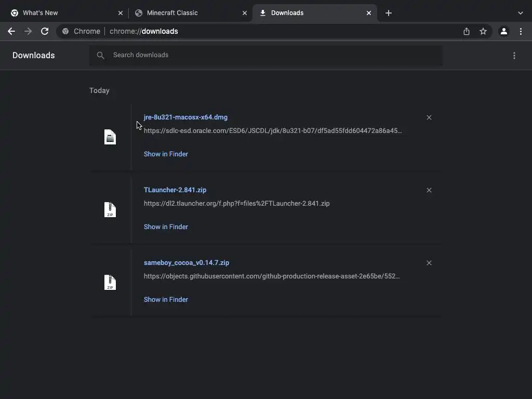Remove jre-8u321-macosx-x64.dmg from the list
Image resolution: width=532 pixels, height=399 pixels.
click(x=429, y=117)
